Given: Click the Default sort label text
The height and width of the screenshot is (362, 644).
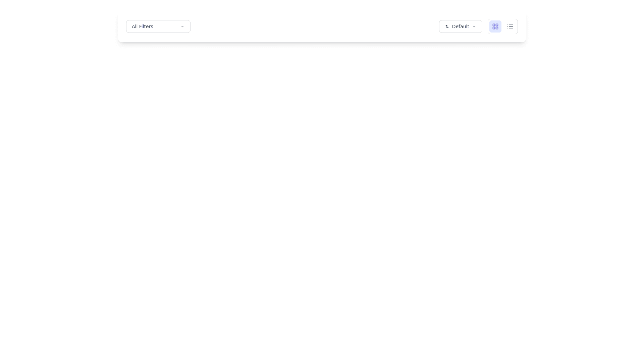Looking at the screenshot, I should [x=460, y=26].
